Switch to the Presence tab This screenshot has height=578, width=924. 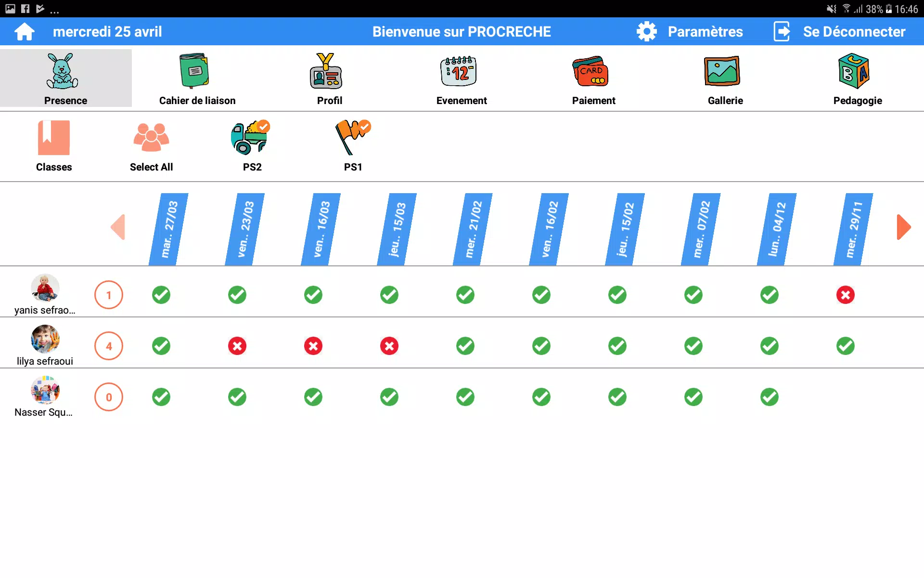[x=66, y=78]
